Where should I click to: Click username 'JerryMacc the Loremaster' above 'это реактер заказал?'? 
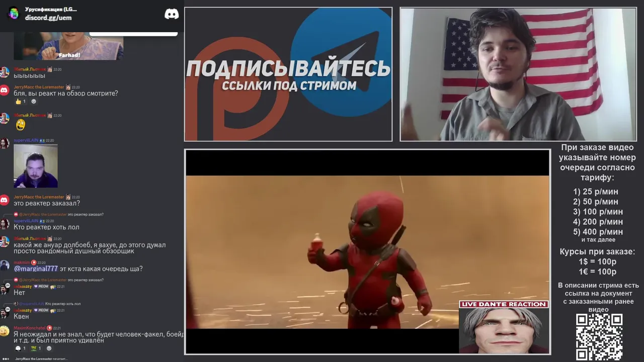point(39,197)
